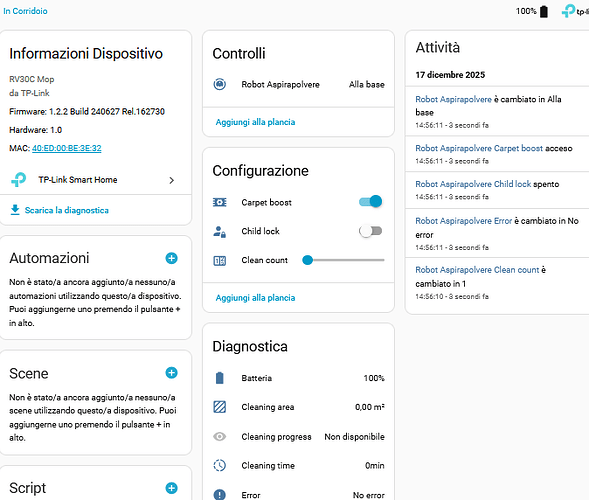The width and height of the screenshot is (589, 500).
Task: Click the Batteria battery icon in Diagnostica
Action: tap(220, 378)
